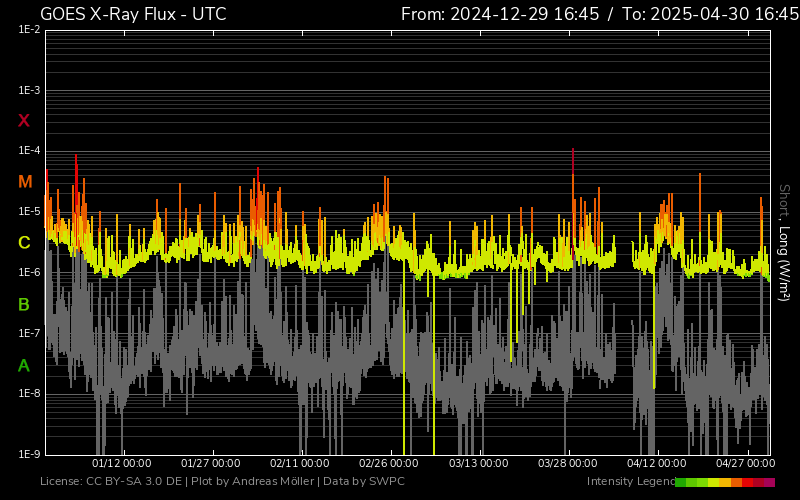Select the red X flare class label
The width and height of the screenshot is (800, 500).
tap(24, 121)
